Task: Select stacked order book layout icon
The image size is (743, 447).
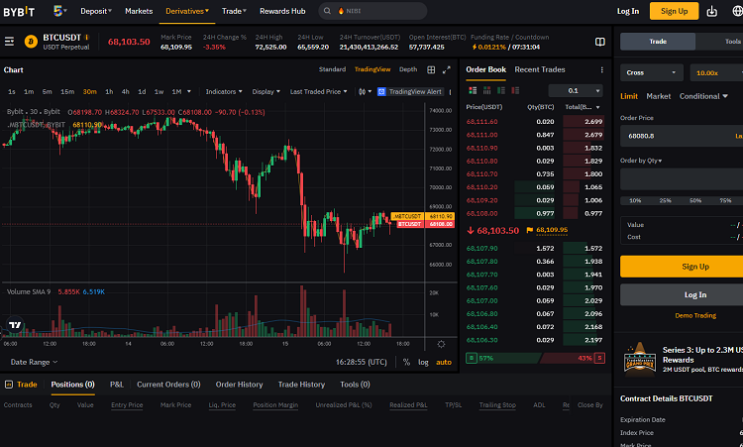Action: 487,90
